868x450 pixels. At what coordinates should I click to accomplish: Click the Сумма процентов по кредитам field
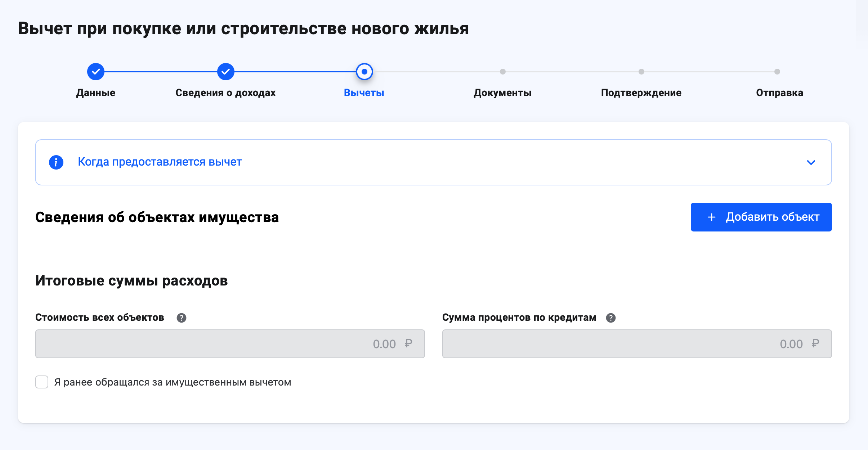[x=637, y=344]
